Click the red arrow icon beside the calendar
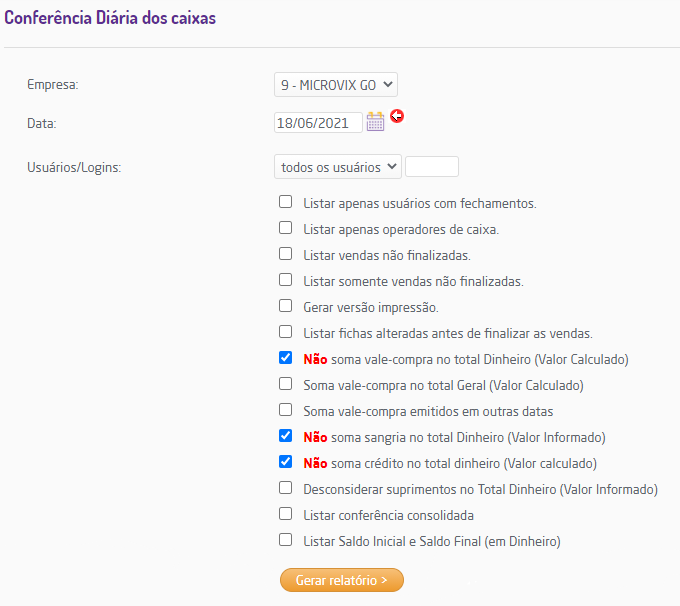Viewport: 680px width, 606px height. [x=397, y=117]
